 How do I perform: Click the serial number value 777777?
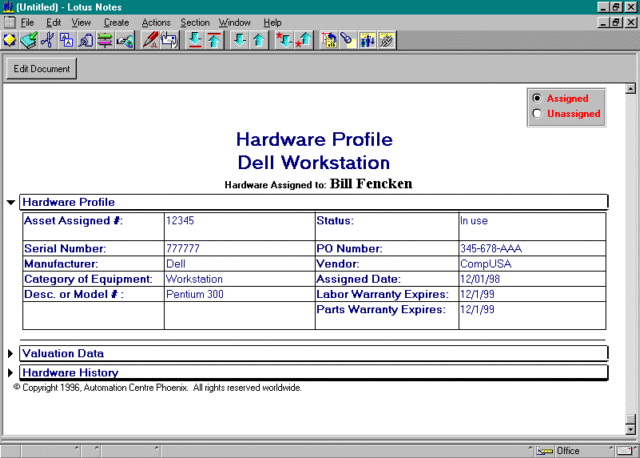[183, 249]
